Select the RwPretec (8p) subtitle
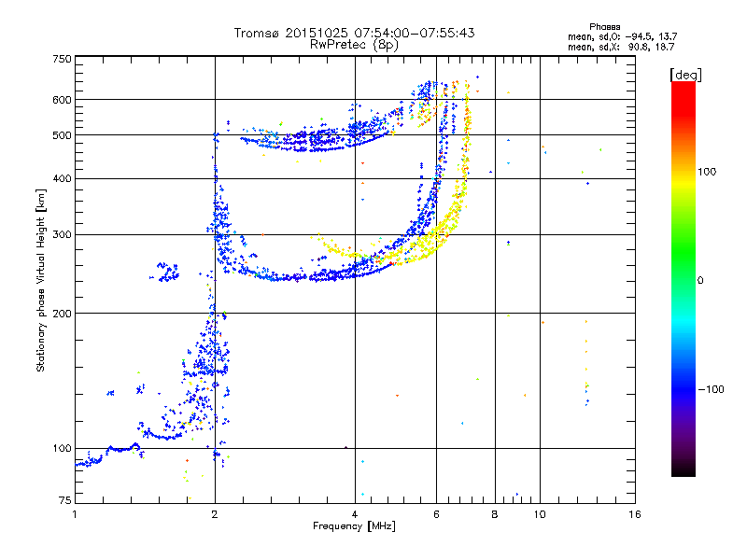The width and height of the screenshot is (747, 560). pyautogui.click(x=354, y=44)
